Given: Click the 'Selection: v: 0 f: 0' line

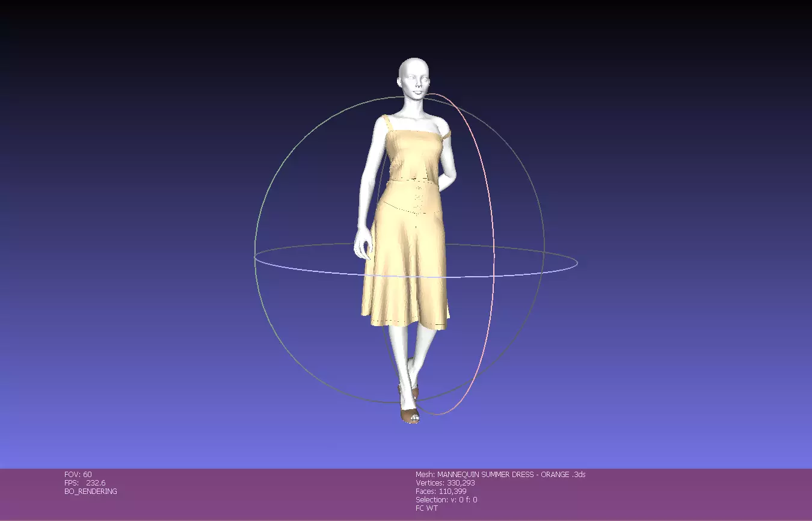Looking at the screenshot, I should point(446,500).
